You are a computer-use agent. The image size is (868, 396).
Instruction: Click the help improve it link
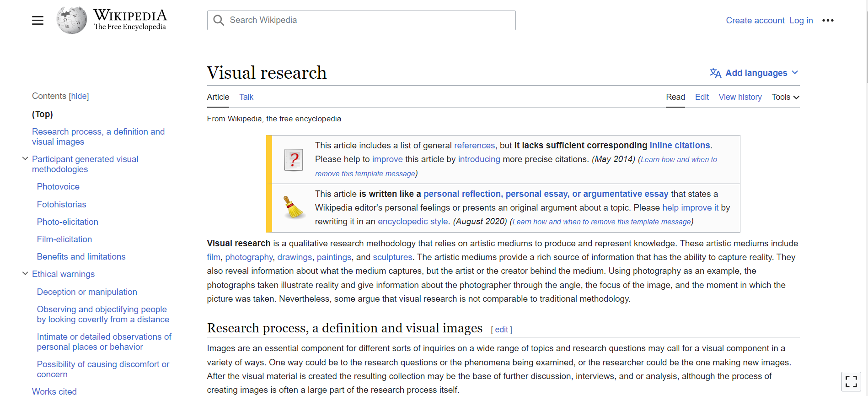click(x=690, y=208)
